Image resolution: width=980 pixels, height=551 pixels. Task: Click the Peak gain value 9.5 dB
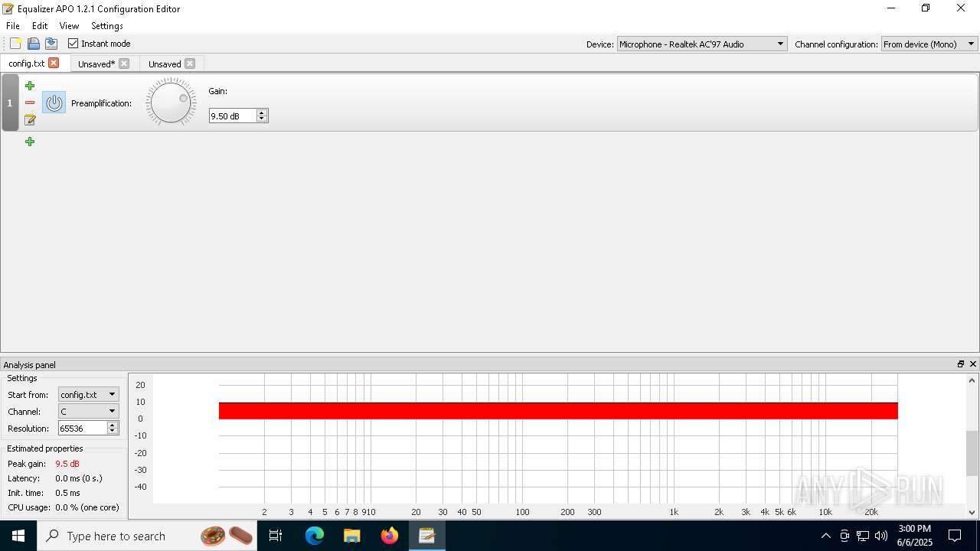tap(67, 464)
